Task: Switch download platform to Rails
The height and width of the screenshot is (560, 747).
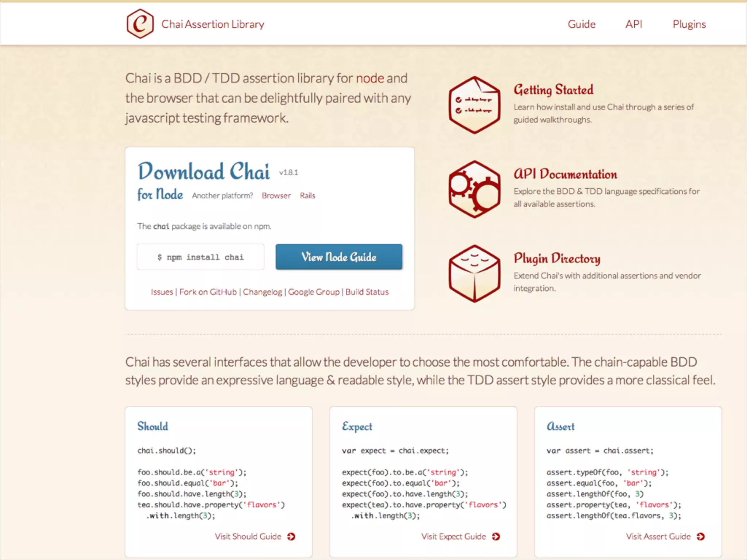Action: point(307,195)
